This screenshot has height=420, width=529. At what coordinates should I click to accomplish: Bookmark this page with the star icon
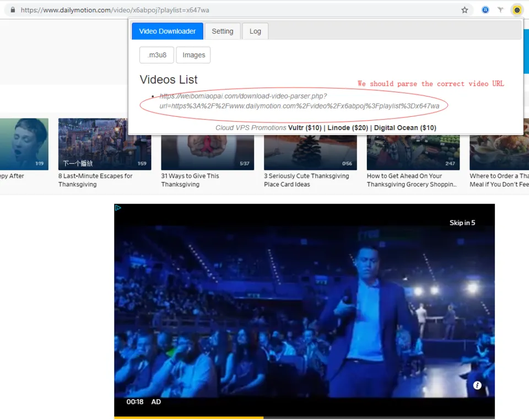465,10
